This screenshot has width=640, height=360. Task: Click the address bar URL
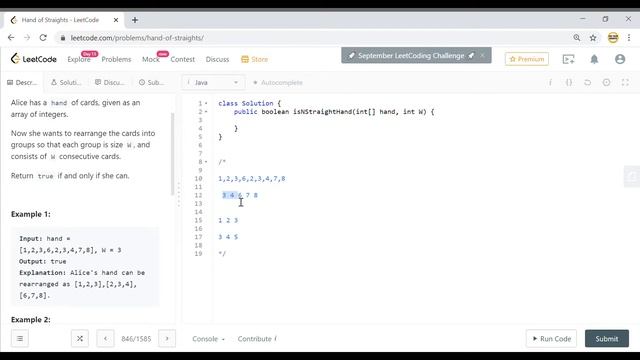137,38
